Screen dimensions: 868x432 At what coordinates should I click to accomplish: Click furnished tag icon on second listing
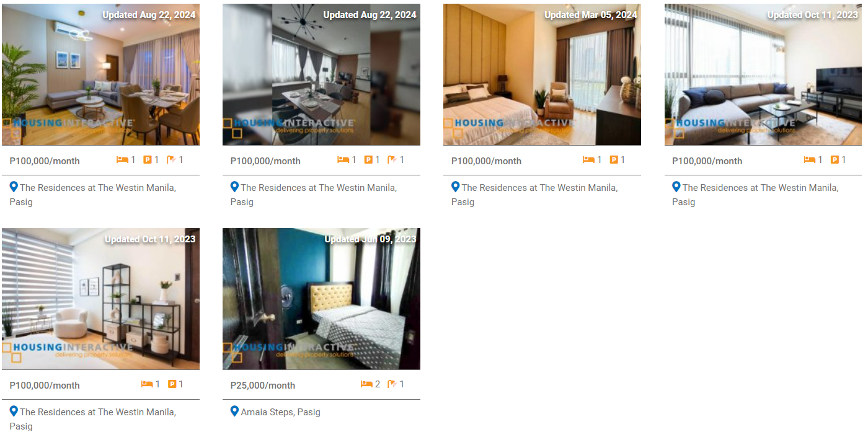coord(392,160)
